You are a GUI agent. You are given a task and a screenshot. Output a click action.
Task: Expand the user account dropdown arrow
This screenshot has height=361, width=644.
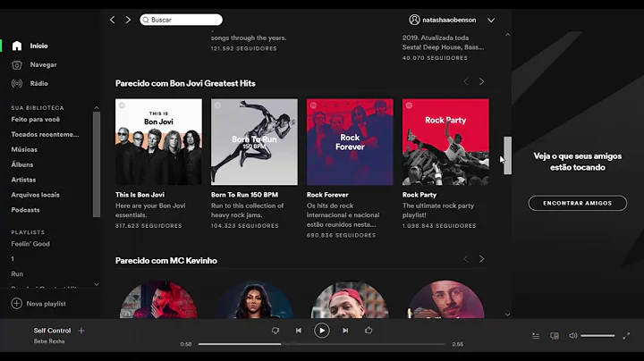tap(491, 20)
